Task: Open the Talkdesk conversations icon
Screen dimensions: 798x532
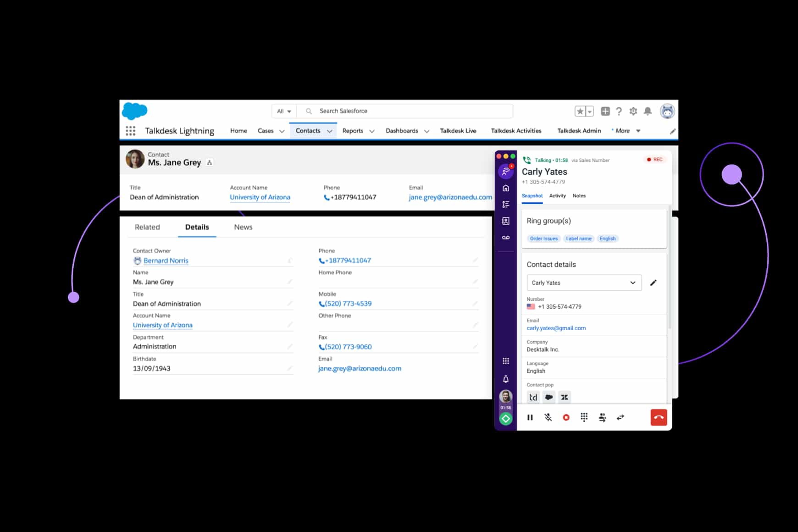Action: coord(505,172)
